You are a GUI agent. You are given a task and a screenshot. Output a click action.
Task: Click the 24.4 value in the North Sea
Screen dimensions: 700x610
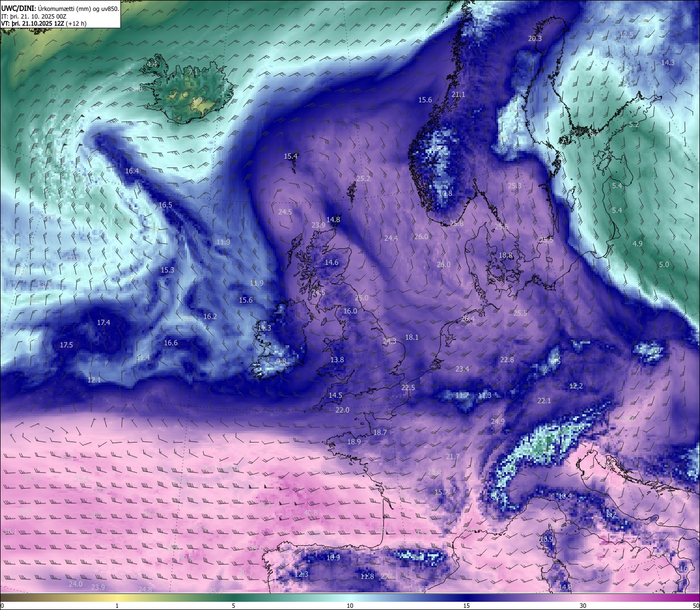tap(391, 239)
